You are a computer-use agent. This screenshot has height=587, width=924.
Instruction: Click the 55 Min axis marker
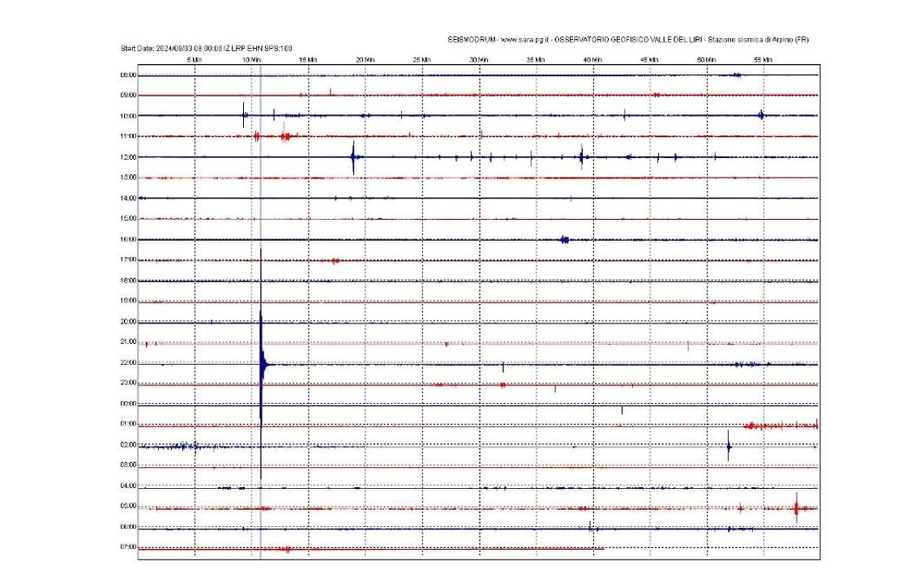[x=762, y=58]
